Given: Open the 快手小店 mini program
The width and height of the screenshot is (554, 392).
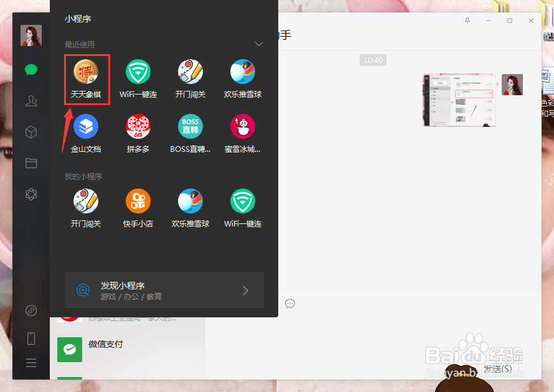Looking at the screenshot, I should click(138, 208).
